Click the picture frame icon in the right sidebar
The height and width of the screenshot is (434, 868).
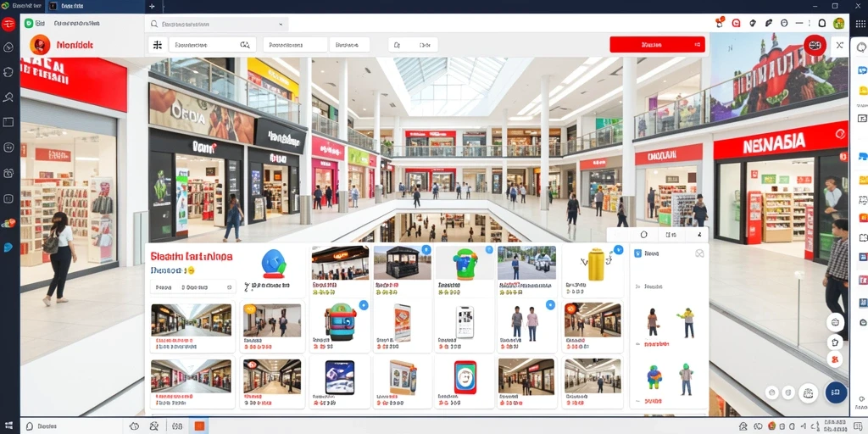[x=862, y=118]
